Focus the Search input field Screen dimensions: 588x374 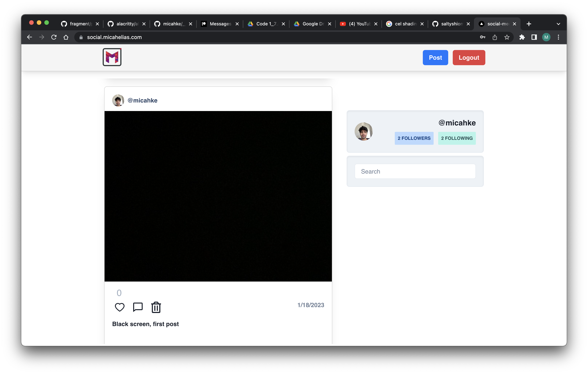tap(415, 171)
